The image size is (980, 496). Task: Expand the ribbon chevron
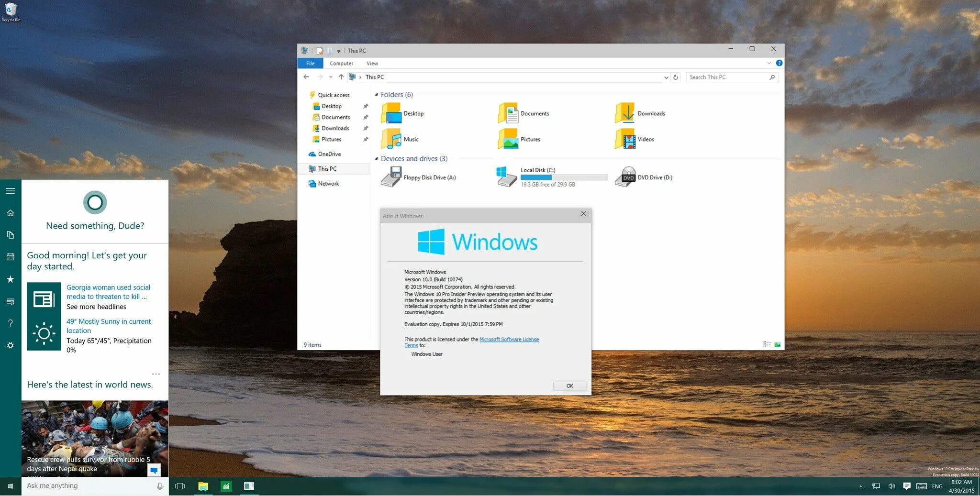(x=769, y=63)
